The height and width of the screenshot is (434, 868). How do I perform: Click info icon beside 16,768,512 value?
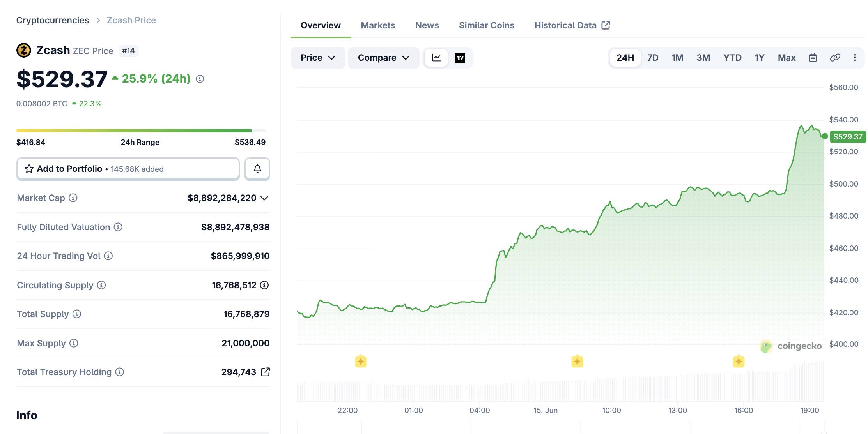(x=264, y=285)
